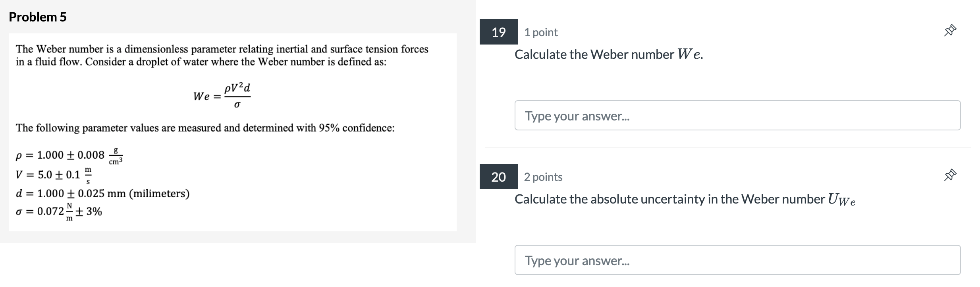Click 'Calculate the Weber number We' prompt text
Image resolution: width=980 pixels, height=287 pixels.
point(608,54)
